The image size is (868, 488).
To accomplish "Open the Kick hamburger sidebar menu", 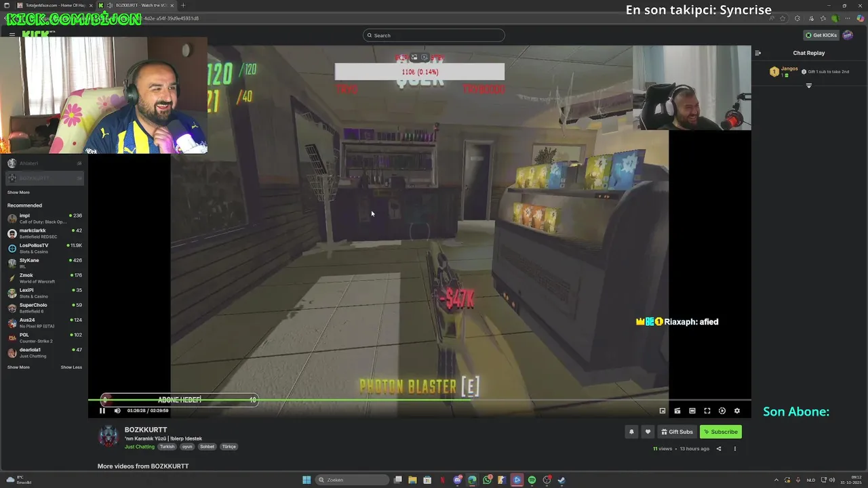I will coord(12,35).
